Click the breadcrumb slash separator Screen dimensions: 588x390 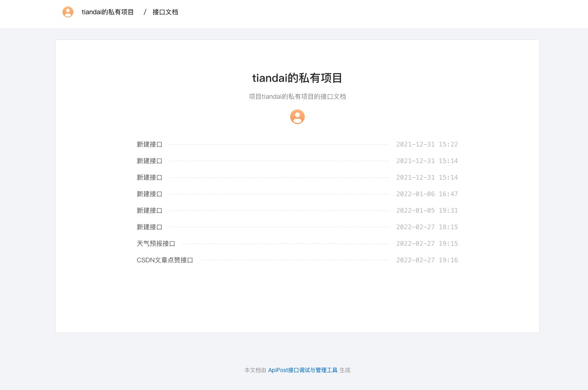point(145,12)
